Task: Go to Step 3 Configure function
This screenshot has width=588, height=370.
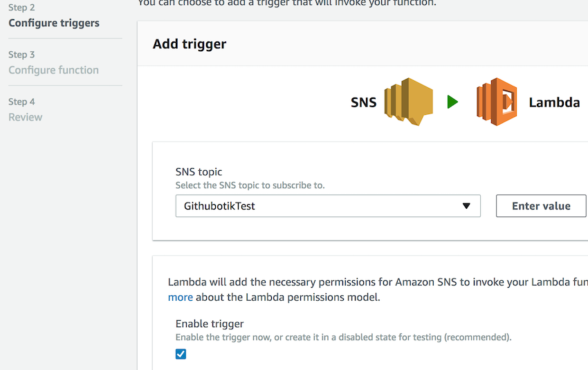Action: (54, 70)
